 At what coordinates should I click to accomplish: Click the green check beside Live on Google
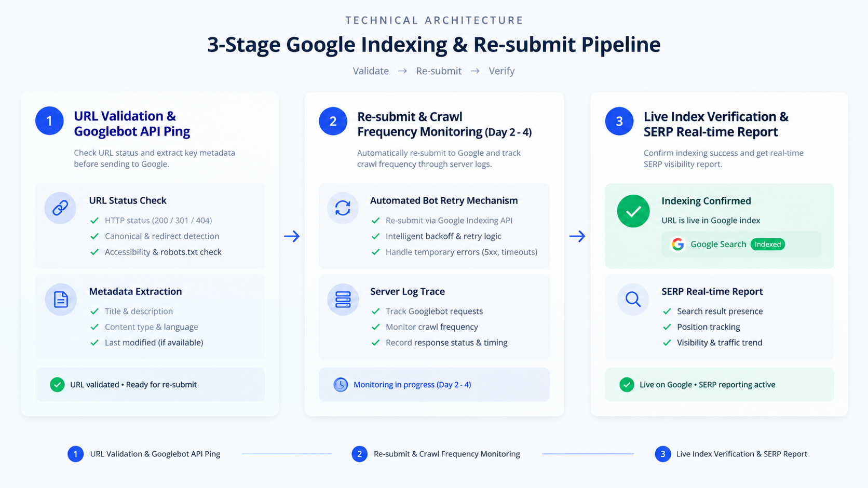coord(627,385)
